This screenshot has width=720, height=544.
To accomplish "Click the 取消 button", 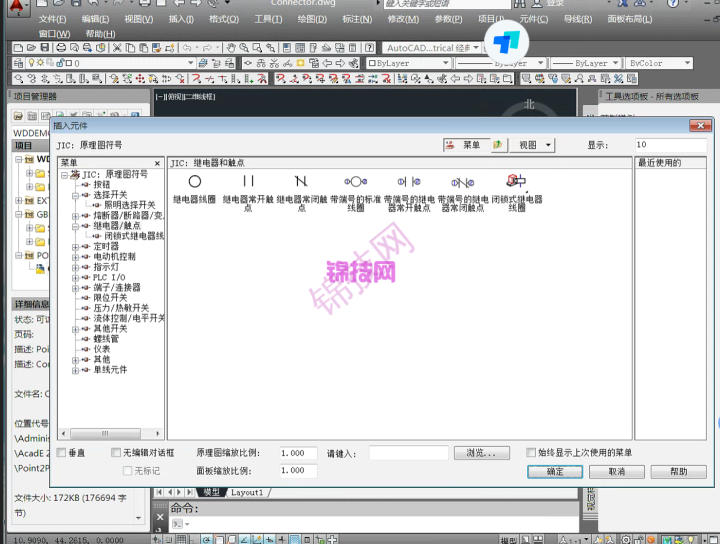I will [x=617, y=471].
